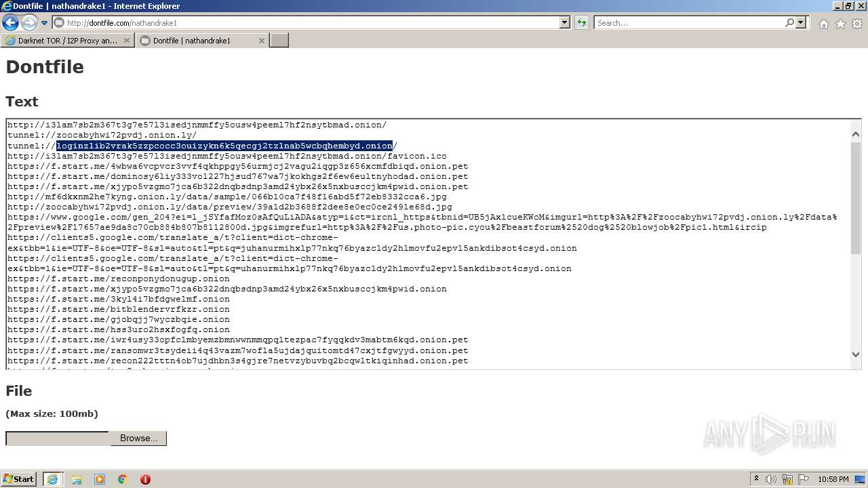The image size is (868, 488).
Task: Close the Darknet TOR tab
Action: click(127, 41)
